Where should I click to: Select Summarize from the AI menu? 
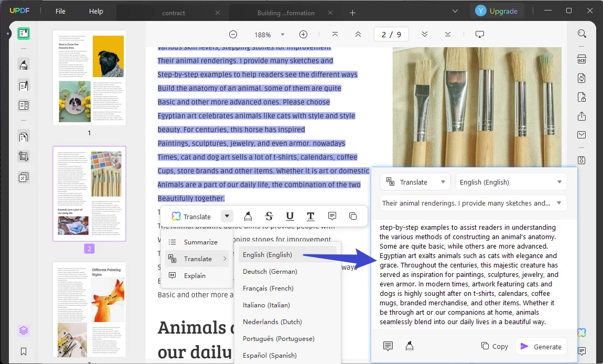click(x=200, y=242)
